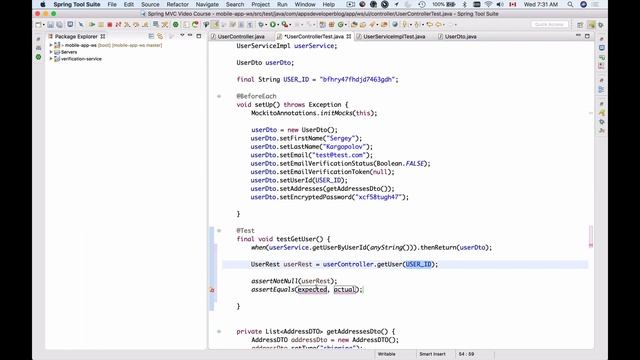Click the Open Perspective icon
This screenshot has width=640, height=360.
(580, 25)
